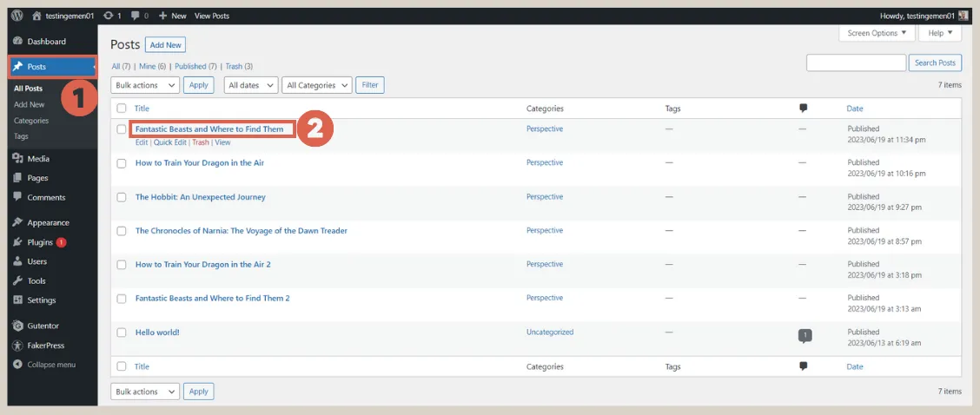Click View Posts in admin bar
Image resolution: width=980 pixels, height=415 pixels.
point(212,16)
